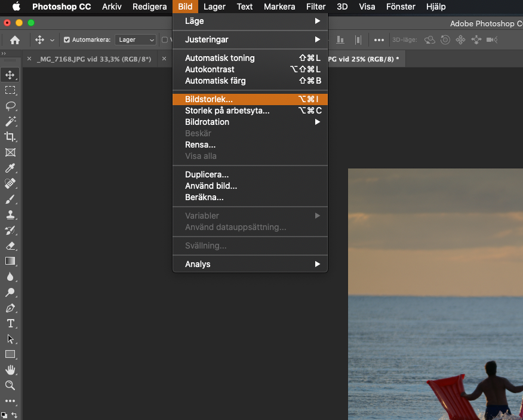This screenshot has height=420, width=523.
Task: Choose Automatisk färg menu item
Action: pyautogui.click(x=250, y=81)
